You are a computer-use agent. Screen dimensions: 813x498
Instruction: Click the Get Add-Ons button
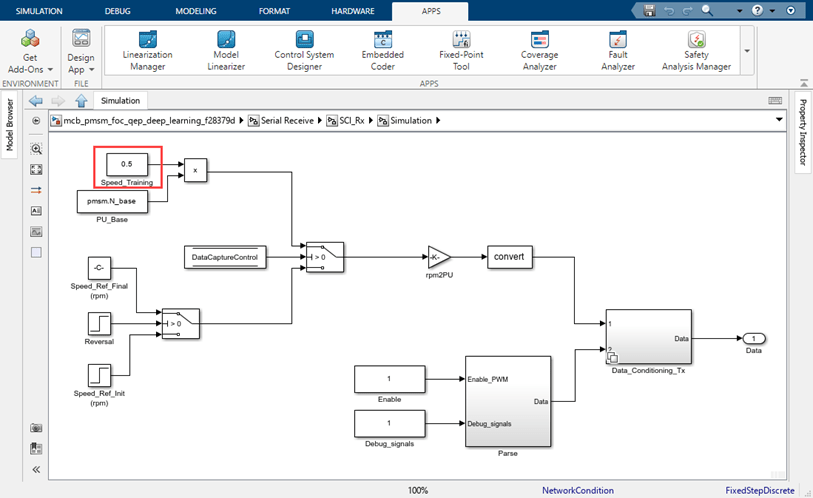(x=30, y=50)
